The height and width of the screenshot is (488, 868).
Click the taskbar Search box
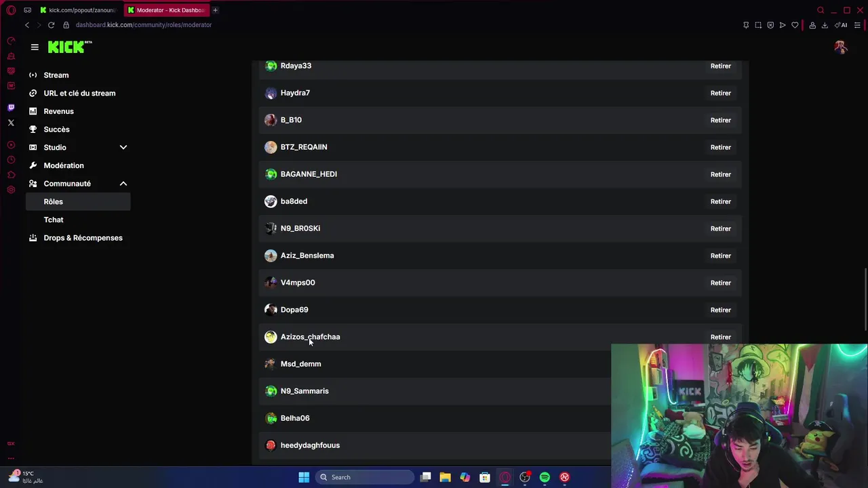[x=365, y=477]
